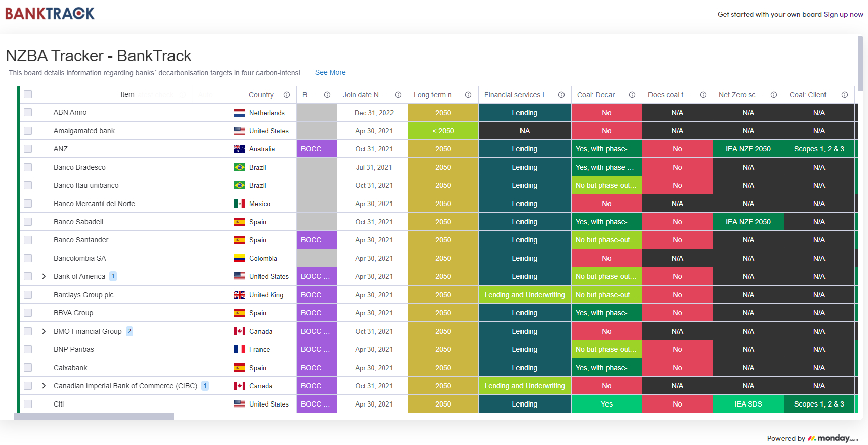Click purple BOCC cell in Banco Santander row
This screenshot has height=445, width=868.
click(x=317, y=240)
